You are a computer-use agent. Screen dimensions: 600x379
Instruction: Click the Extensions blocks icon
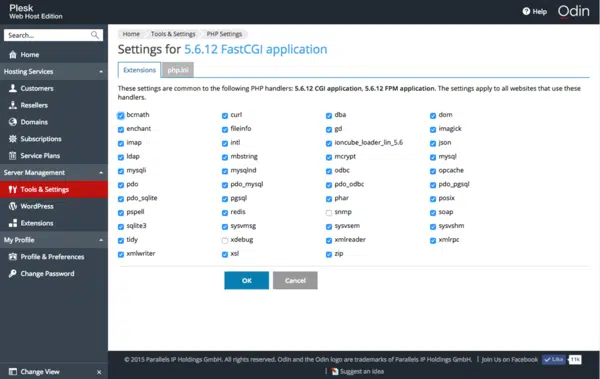click(13, 223)
